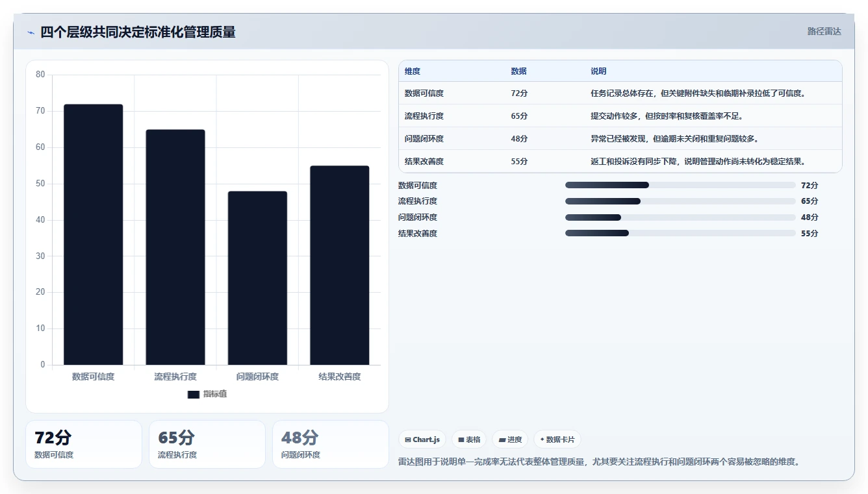The height and width of the screenshot is (494, 868).
Task: Click the 数据可信度 x-axis label of the chart
Action: 93,377
